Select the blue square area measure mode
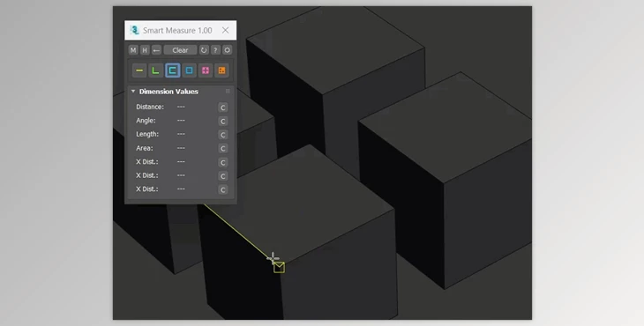The width and height of the screenshot is (644, 326). tap(189, 70)
